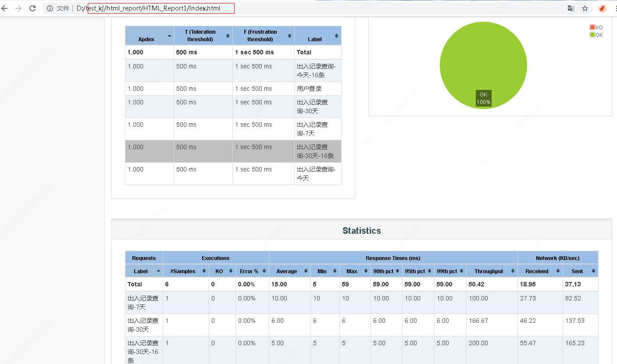The width and height of the screenshot is (617, 364).
Task: Sort Statistics by #Samples column
Action: tap(186, 271)
